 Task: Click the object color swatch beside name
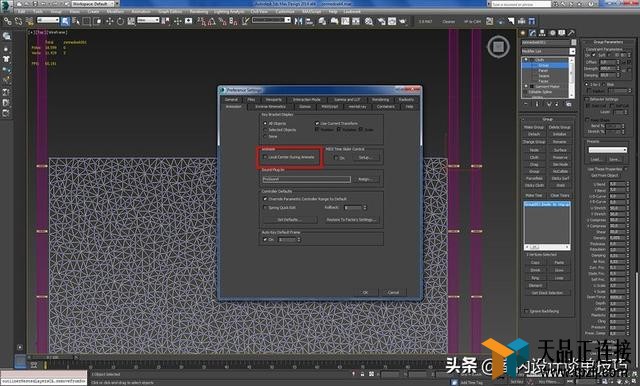click(574, 42)
